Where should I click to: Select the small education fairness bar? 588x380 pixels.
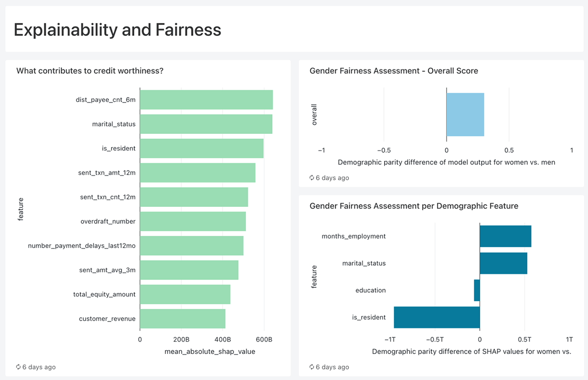[x=477, y=290]
